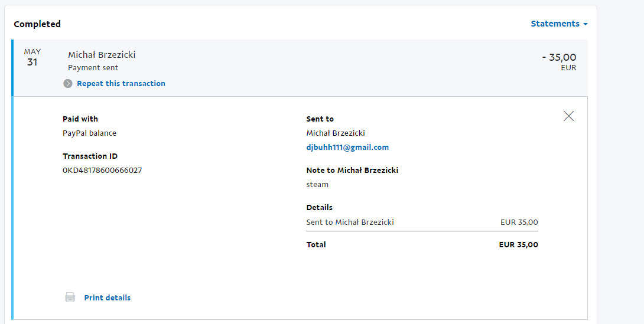Close the transaction details panel with the X

pyautogui.click(x=568, y=116)
